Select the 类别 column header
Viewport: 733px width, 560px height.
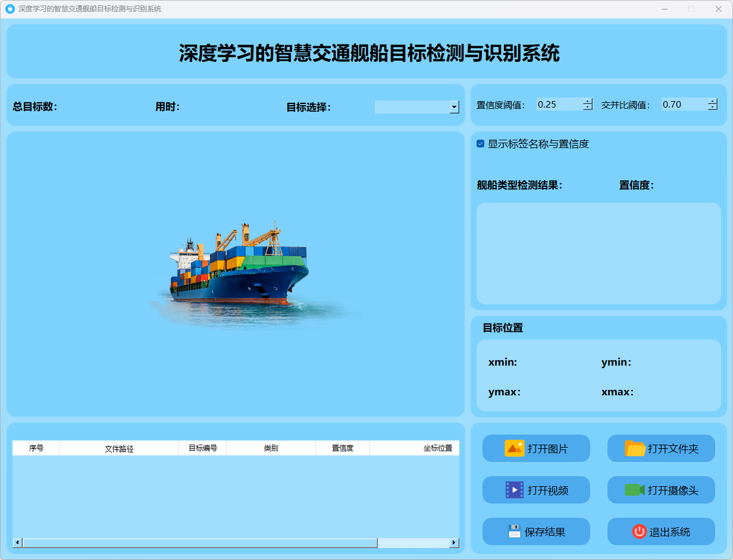click(x=271, y=448)
